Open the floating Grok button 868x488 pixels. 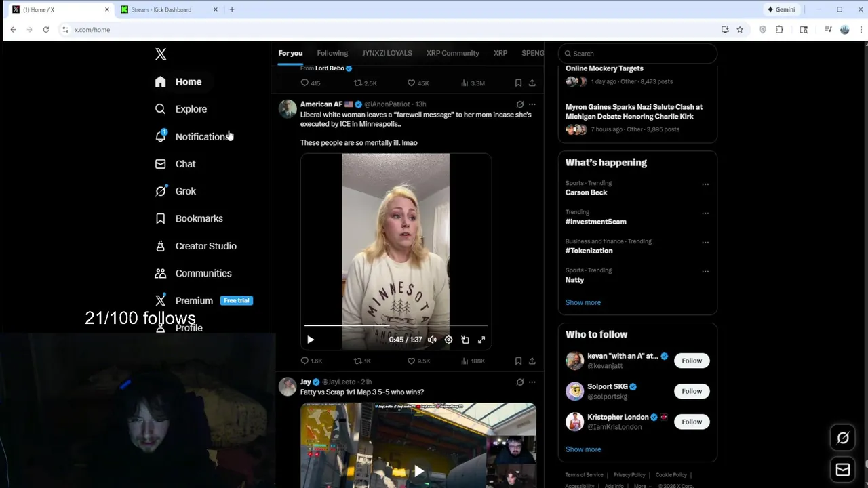pos(843,438)
